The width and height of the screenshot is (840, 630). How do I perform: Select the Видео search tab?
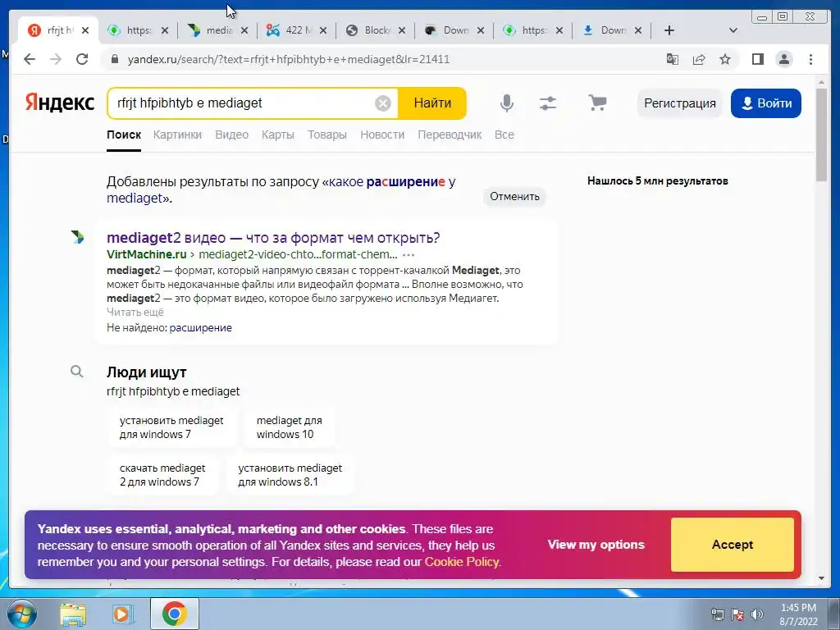pos(232,135)
